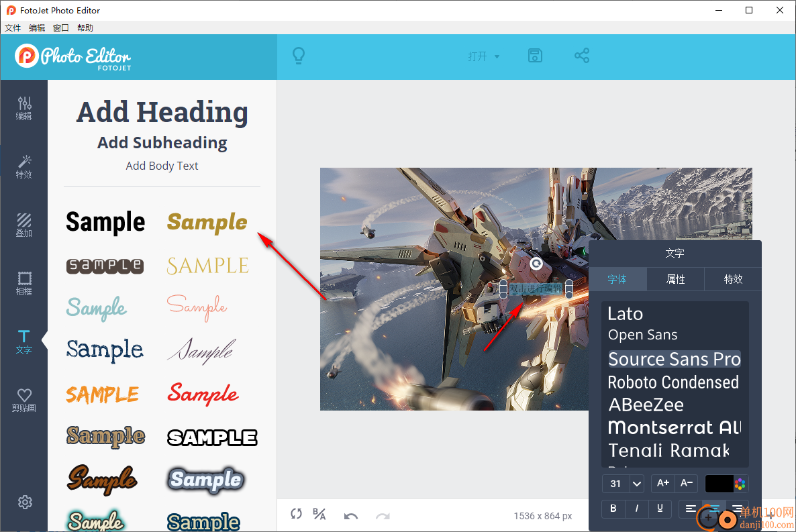
Task: Click Add Subheading
Action: tap(162, 143)
